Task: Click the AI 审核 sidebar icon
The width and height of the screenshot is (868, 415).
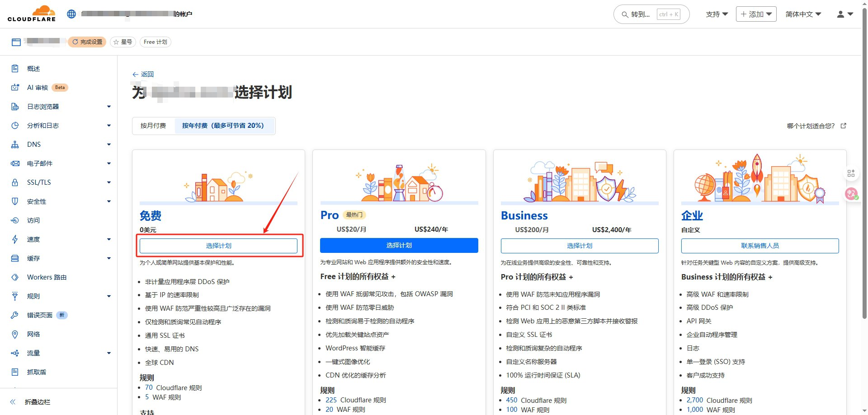Action: 15,88
